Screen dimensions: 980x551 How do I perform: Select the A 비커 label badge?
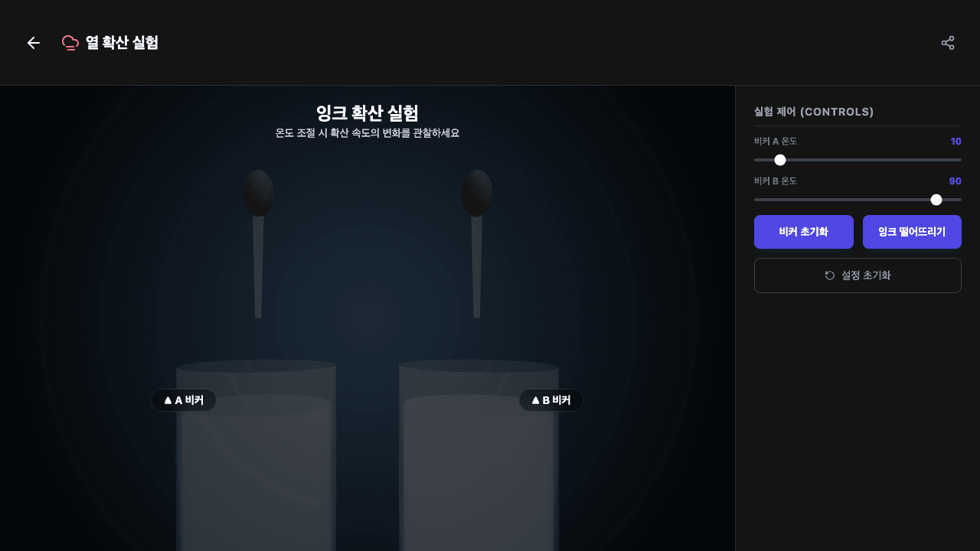click(184, 399)
